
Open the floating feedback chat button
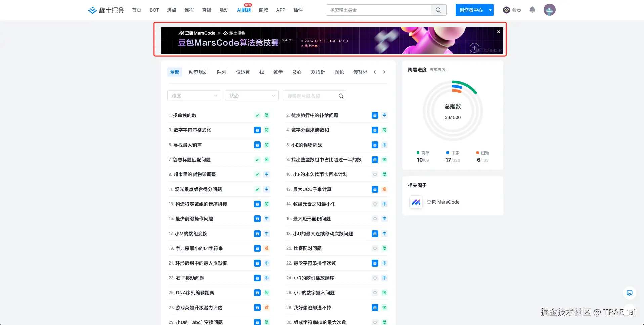click(x=630, y=293)
